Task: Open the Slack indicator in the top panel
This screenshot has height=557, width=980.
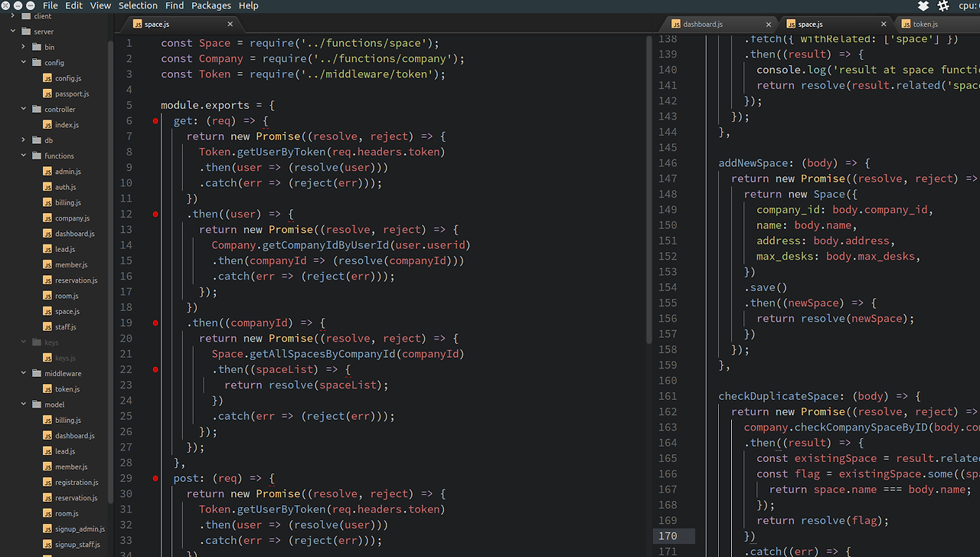Action: [943, 5]
